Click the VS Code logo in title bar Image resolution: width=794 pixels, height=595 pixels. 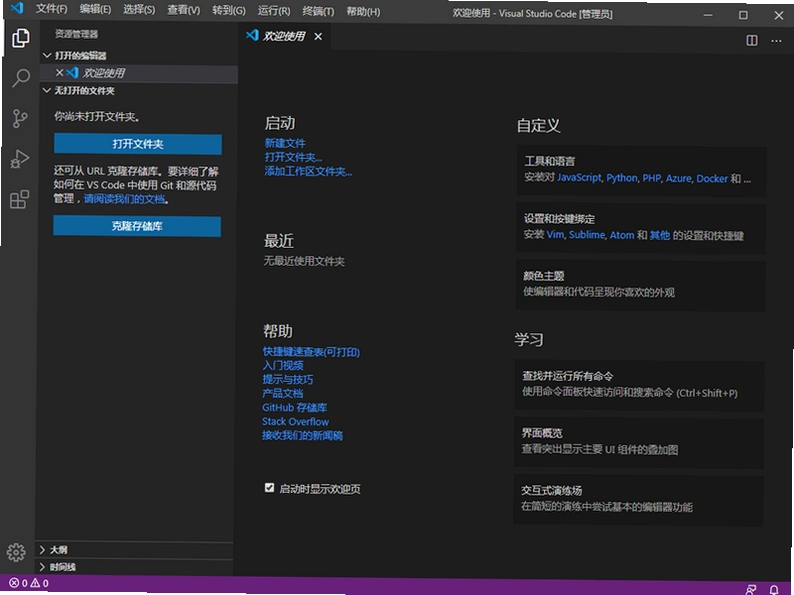tap(17, 9)
